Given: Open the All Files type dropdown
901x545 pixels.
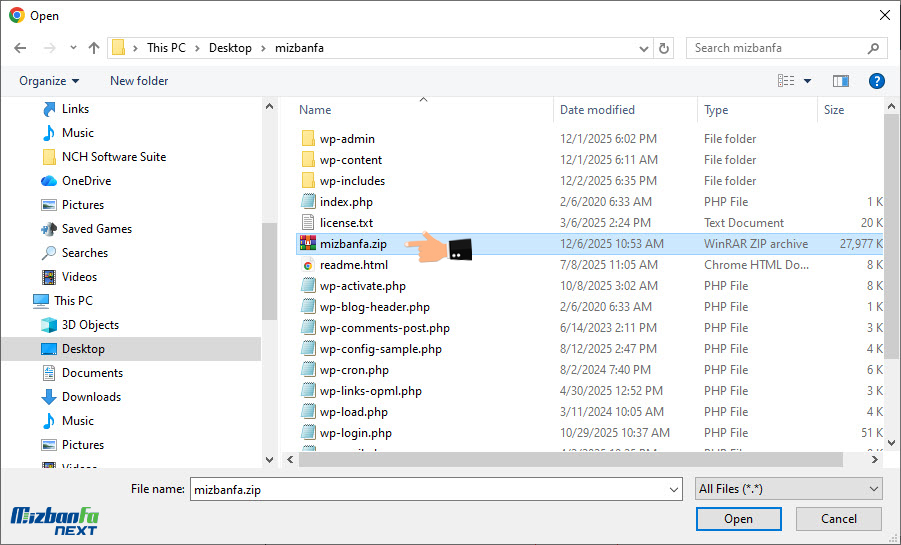Looking at the screenshot, I should (788, 489).
